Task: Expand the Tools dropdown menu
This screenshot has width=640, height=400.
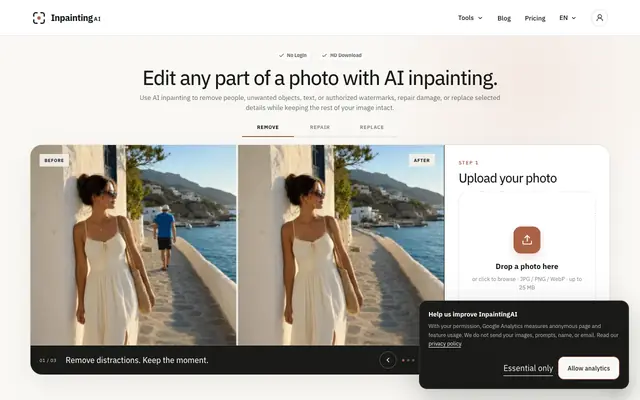Action: point(470,18)
